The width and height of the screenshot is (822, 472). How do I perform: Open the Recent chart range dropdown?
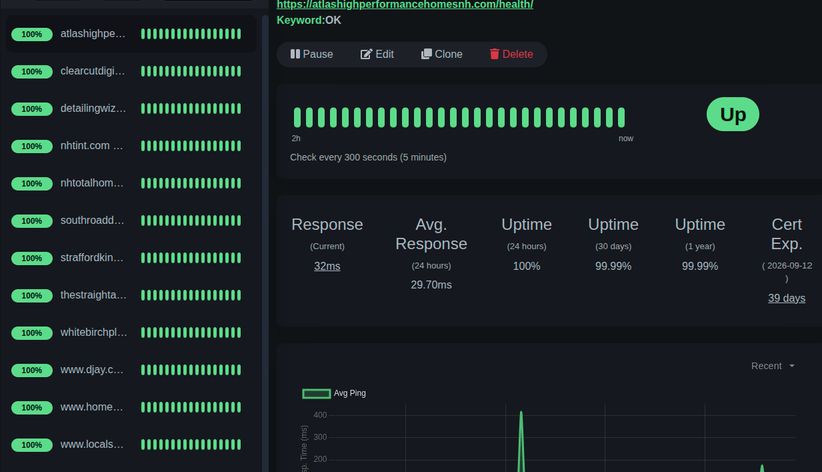tap(773, 366)
